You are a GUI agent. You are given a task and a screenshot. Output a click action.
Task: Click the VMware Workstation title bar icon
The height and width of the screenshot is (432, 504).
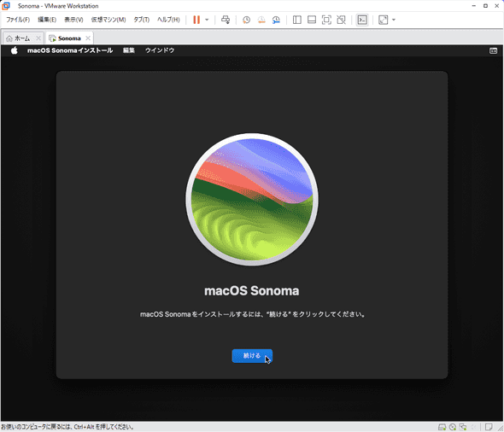click(x=6, y=6)
